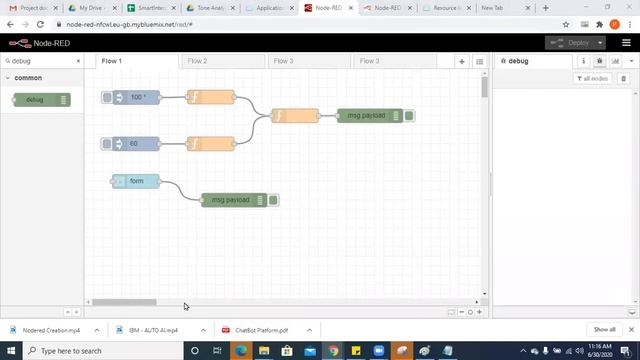640x360 pixels.
Task: Open File Explorer from the taskbar
Action: 264,351
